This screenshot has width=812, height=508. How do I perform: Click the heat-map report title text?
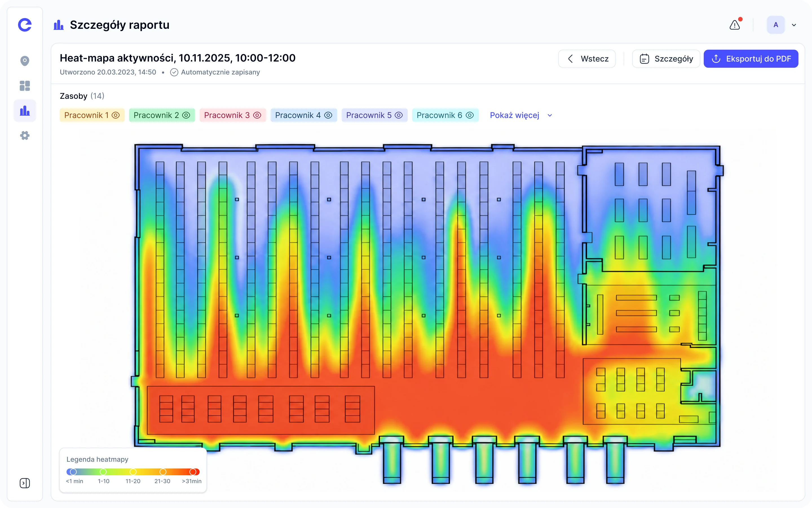point(178,58)
